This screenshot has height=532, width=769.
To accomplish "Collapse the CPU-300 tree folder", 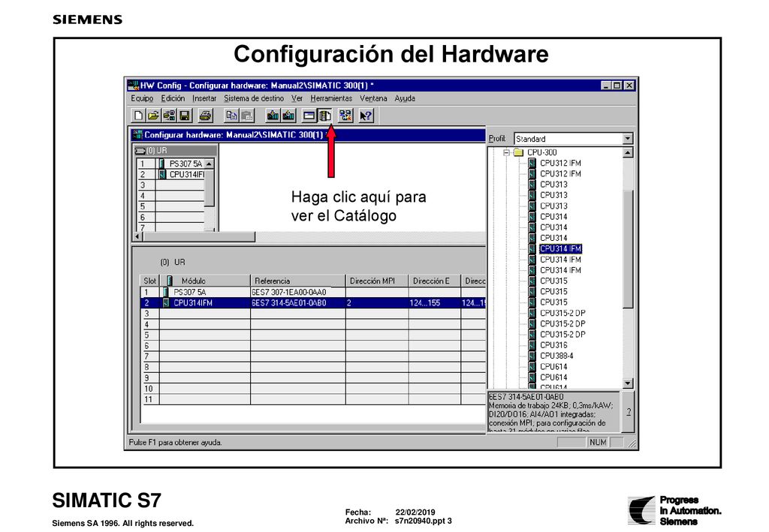I will coord(507,152).
